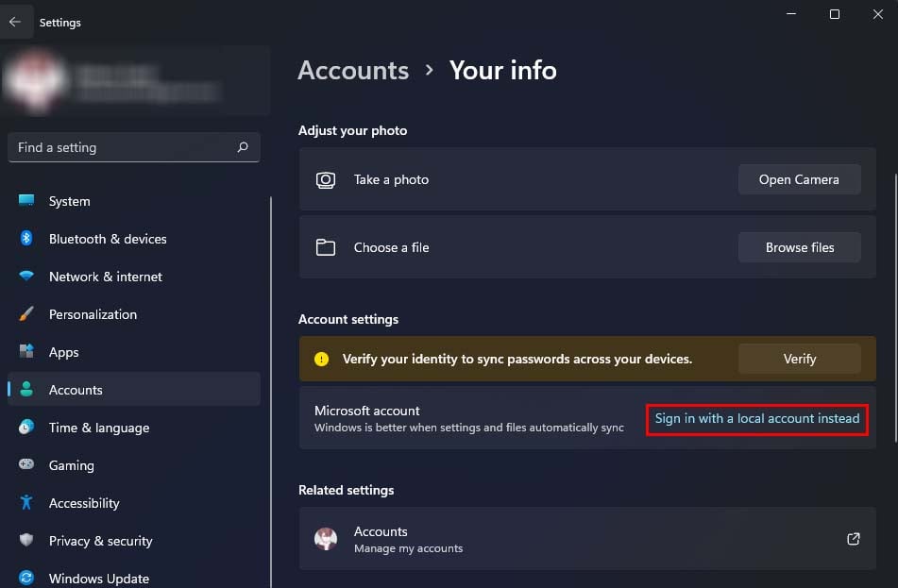
Task: Click the folder icon beside Choose a file
Action: click(x=325, y=247)
